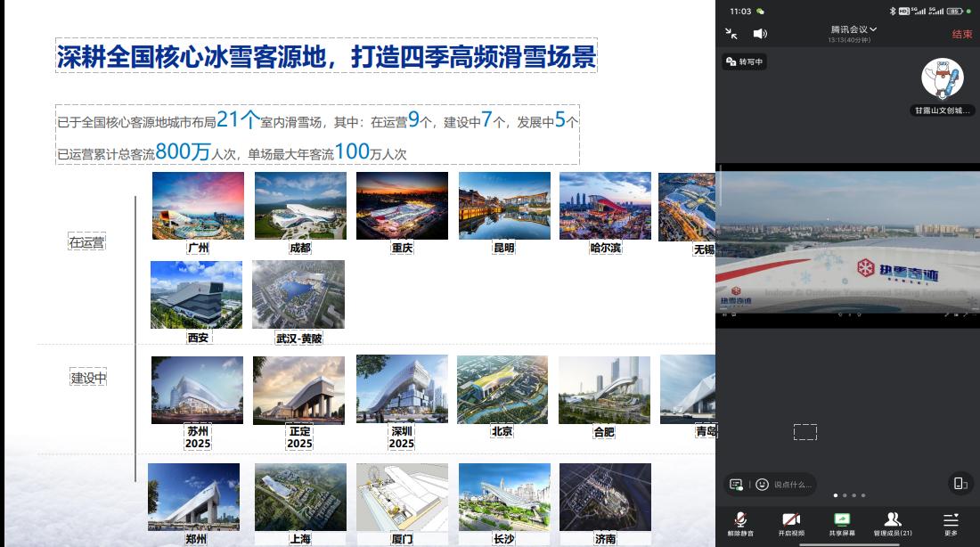Tap the polar bear participant avatar
This screenshot has width=980, height=547.
tap(943, 79)
